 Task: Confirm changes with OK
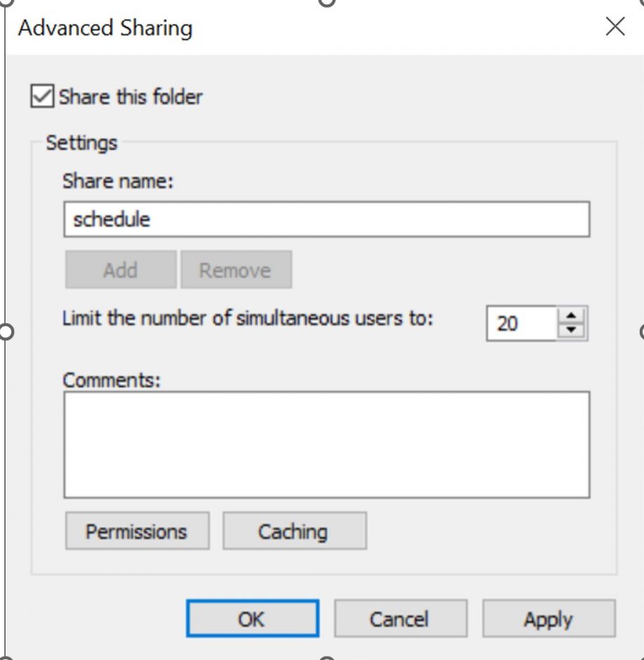(x=252, y=619)
